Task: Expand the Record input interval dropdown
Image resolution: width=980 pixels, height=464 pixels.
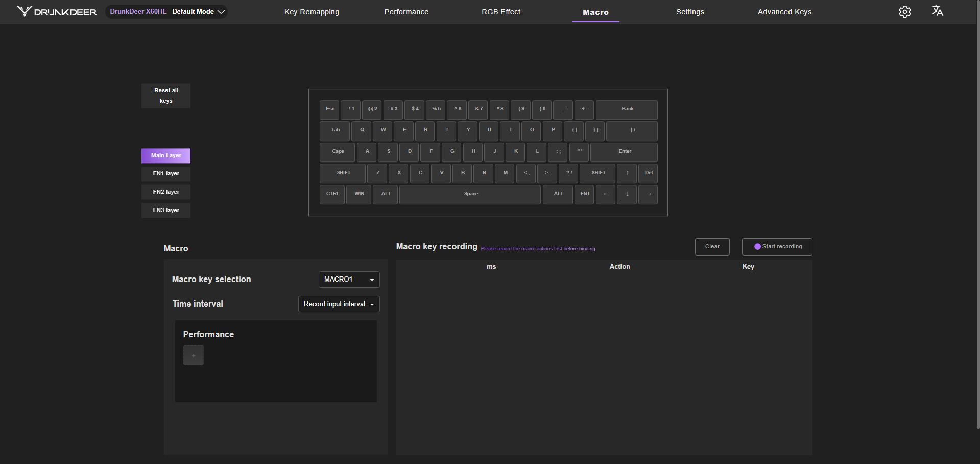Action: 339,304
